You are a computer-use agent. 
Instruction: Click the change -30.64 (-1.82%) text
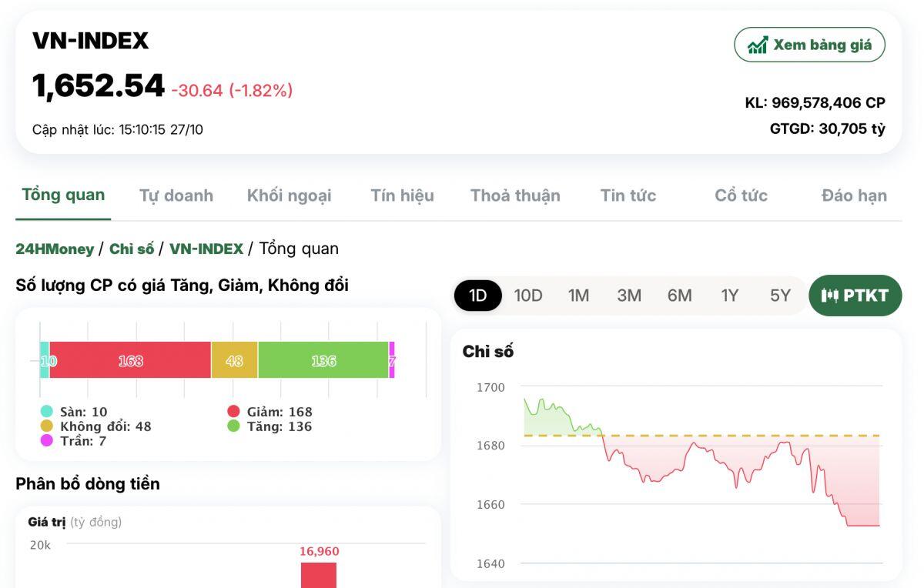(232, 90)
